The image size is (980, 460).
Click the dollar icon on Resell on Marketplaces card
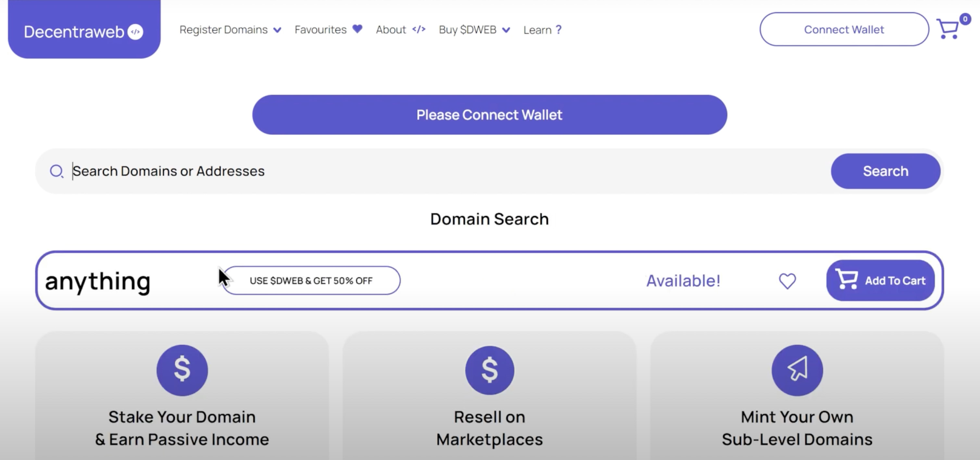point(490,370)
